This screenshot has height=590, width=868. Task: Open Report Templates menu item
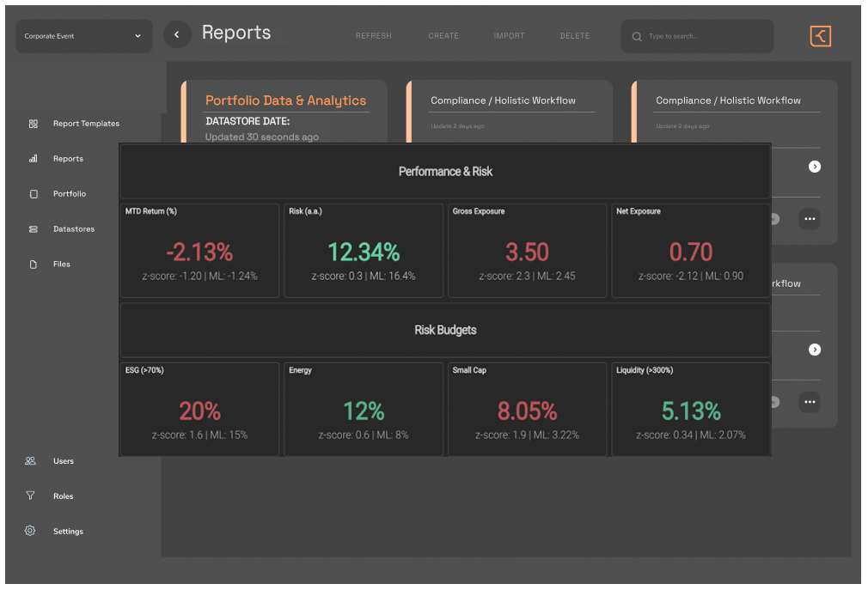pyautogui.click(x=86, y=124)
